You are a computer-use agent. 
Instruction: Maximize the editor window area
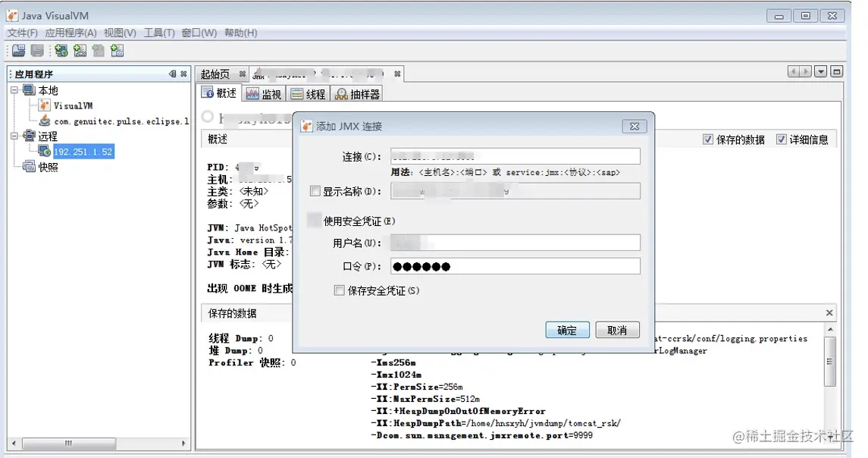[836, 71]
